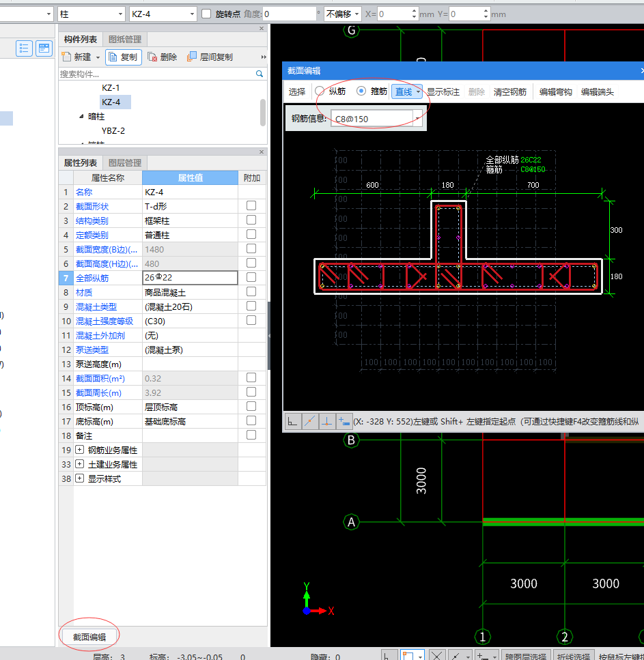Click the snap-to-point icon in the section editor status bar
The image size is (644, 660).
point(309,421)
